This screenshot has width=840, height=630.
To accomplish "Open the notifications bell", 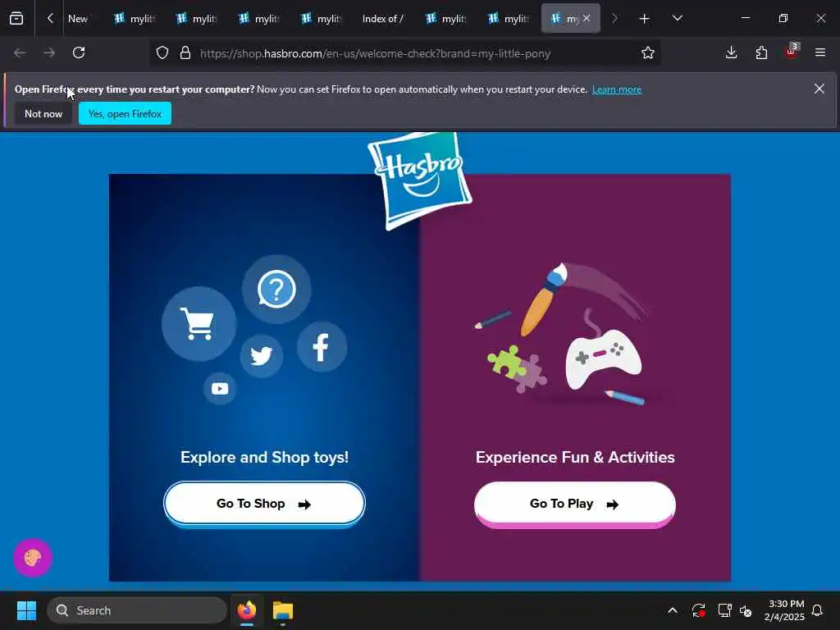I will pyautogui.click(x=817, y=610).
